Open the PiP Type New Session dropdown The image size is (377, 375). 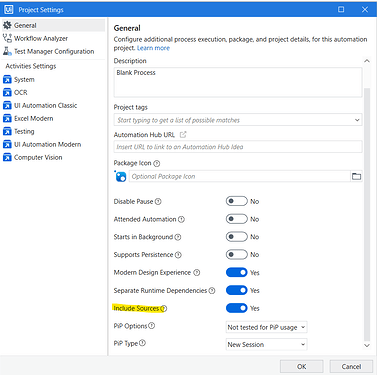point(266,345)
